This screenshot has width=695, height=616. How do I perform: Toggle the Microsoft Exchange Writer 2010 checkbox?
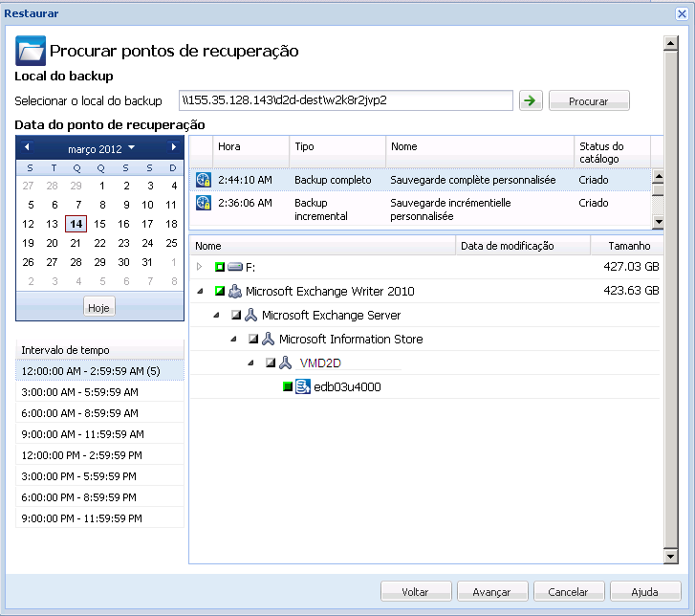click(219, 291)
